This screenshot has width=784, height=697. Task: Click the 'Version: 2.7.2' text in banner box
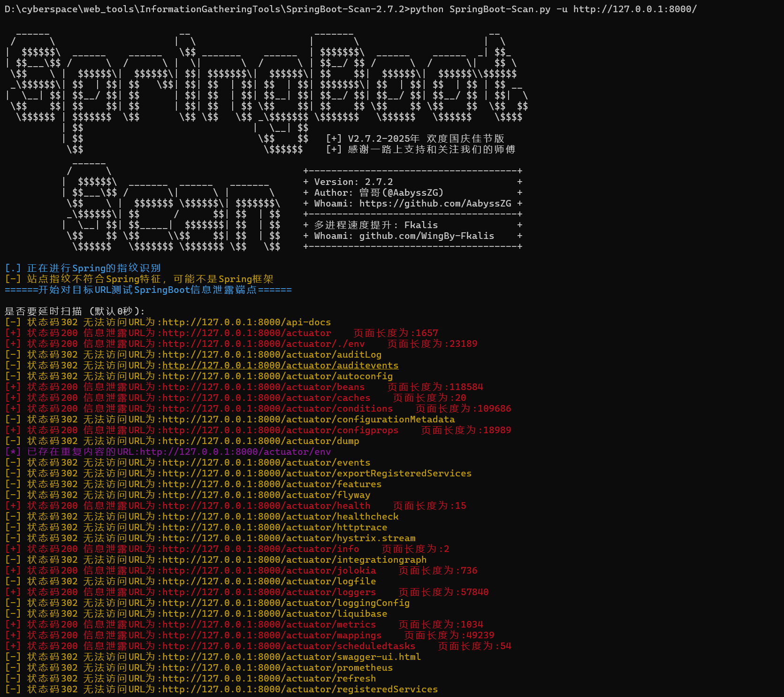click(353, 182)
